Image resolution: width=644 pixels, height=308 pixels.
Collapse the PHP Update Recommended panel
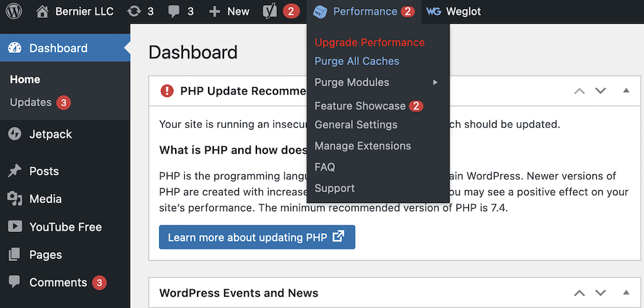(x=626, y=90)
